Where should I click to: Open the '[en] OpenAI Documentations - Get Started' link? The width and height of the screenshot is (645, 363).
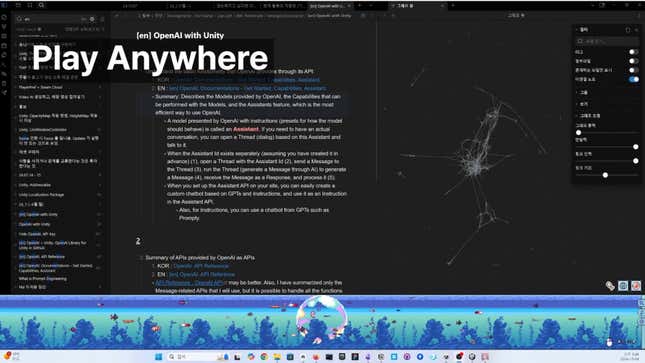247,88
